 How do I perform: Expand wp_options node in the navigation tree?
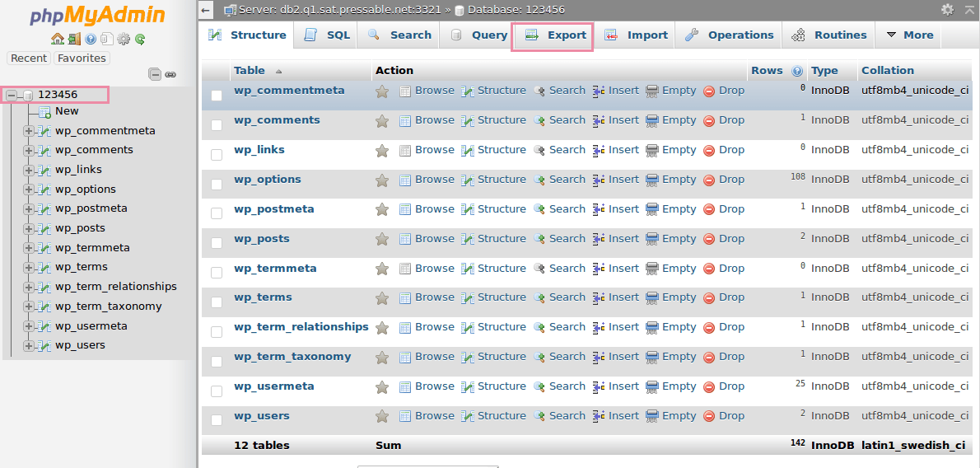coord(28,190)
